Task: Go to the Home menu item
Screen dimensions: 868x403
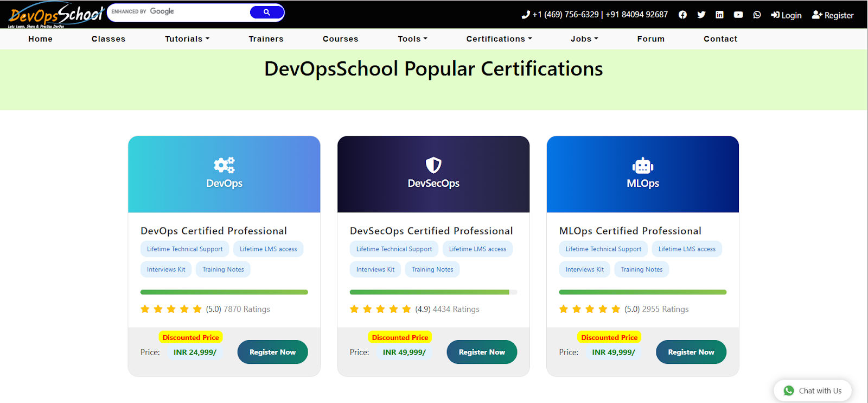Action: 41,39
